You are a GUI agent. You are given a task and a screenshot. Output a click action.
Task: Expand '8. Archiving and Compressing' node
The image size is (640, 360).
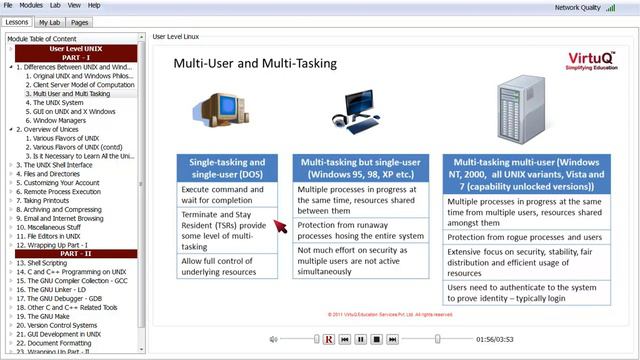11,209
